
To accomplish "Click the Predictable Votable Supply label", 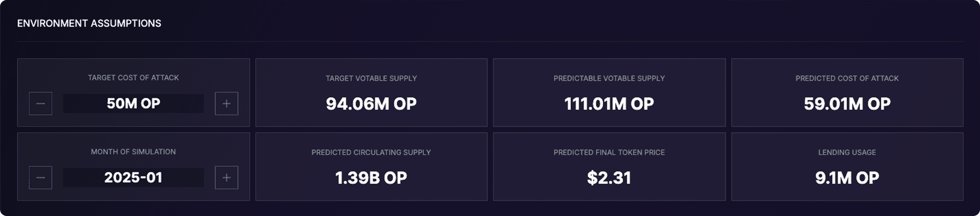I will point(609,78).
